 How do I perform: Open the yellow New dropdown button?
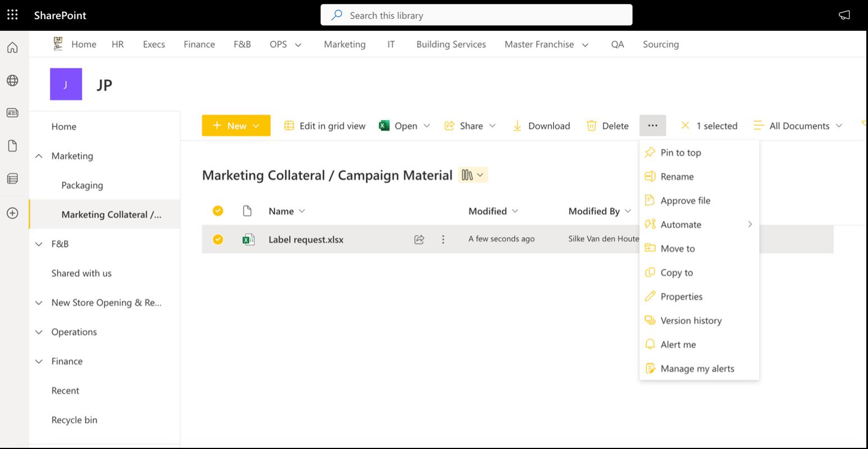coord(236,126)
